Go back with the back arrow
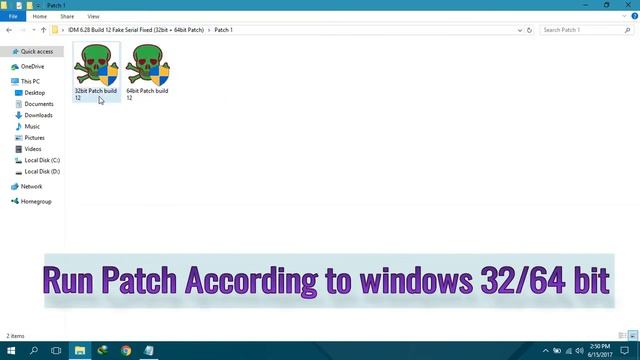Screen dimensions: 640x360 pyautogui.click(x=9, y=30)
